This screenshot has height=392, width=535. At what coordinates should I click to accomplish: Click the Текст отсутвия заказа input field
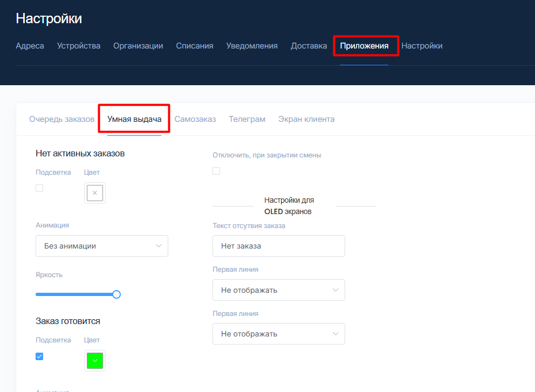click(x=278, y=246)
